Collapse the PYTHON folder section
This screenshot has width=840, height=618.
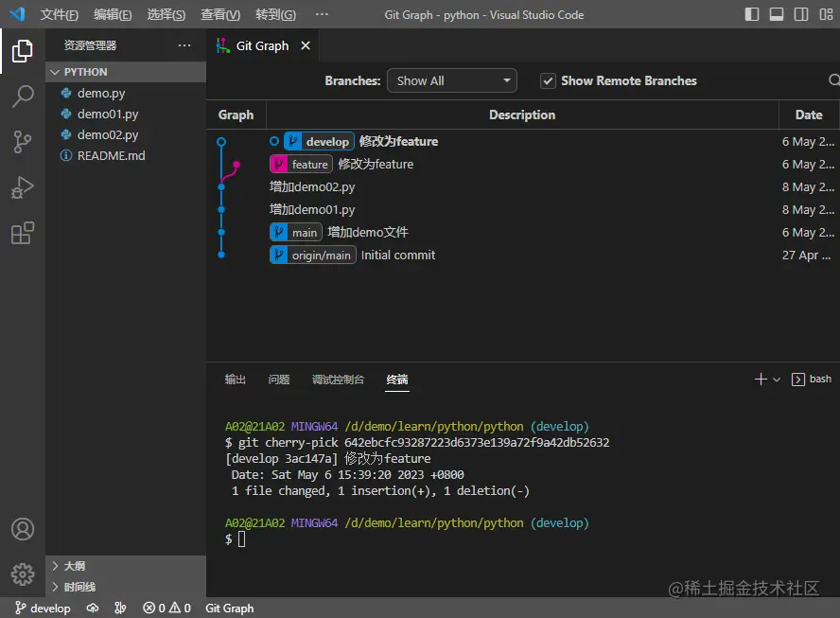pos(85,72)
